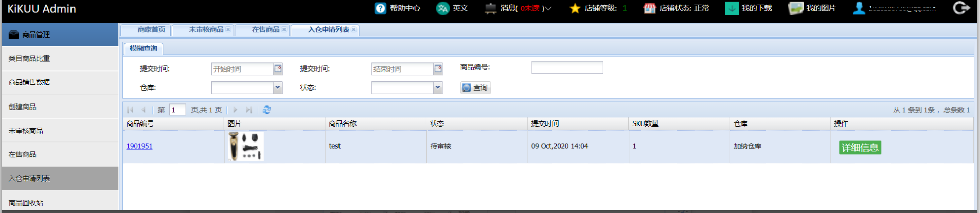Open the 状态 dropdown arrow
This screenshot has height=213, width=980.
(x=438, y=87)
